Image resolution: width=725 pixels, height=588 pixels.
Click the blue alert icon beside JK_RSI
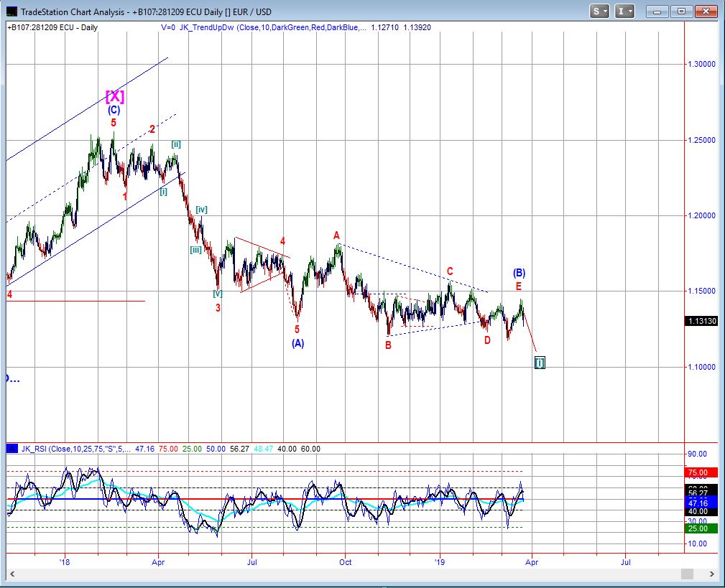click(12, 449)
